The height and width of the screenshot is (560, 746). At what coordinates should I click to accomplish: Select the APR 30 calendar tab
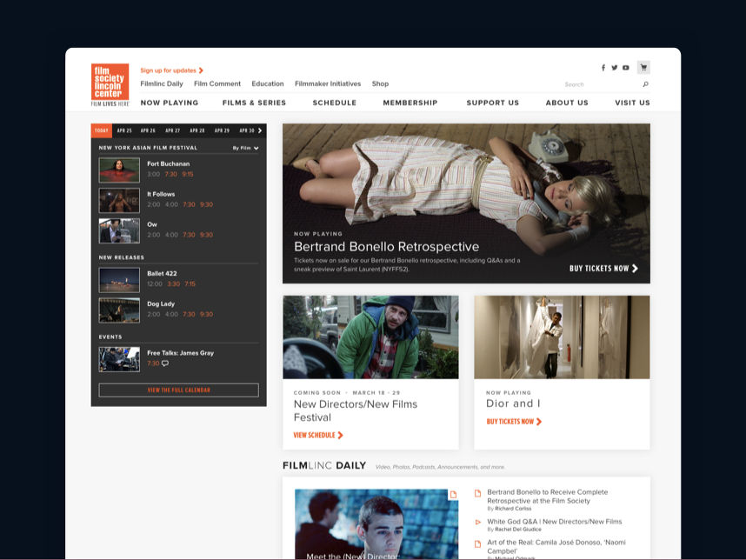(246, 130)
